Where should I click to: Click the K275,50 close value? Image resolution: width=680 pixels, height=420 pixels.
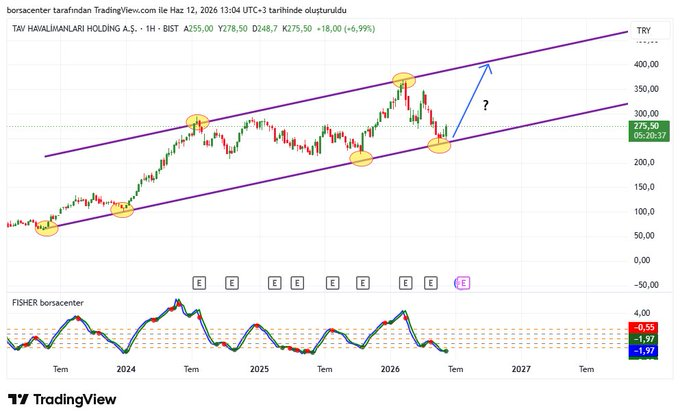pyautogui.click(x=297, y=29)
